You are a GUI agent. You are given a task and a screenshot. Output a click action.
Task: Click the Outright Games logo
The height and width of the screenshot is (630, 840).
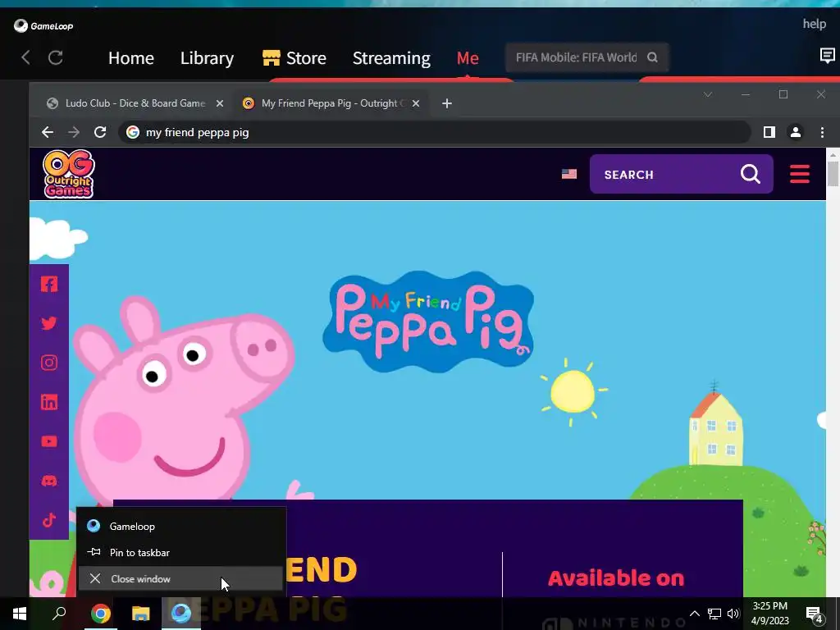[x=69, y=174]
